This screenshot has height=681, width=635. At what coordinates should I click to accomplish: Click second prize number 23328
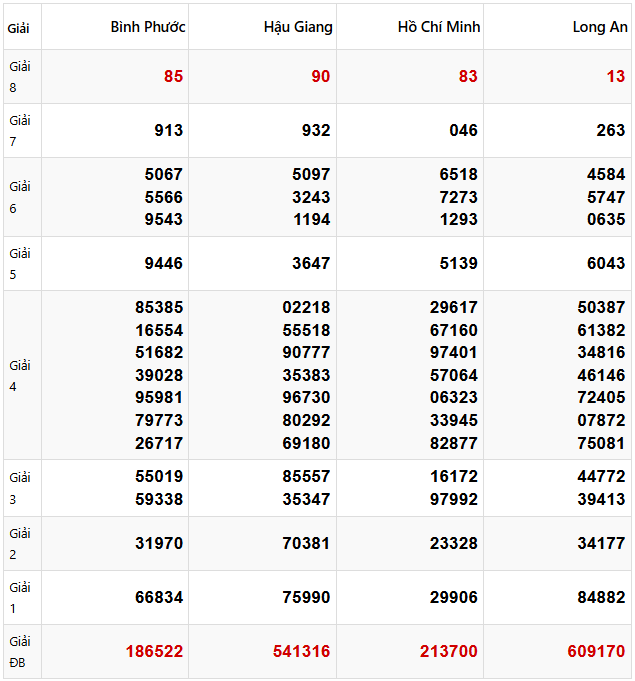click(x=454, y=543)
